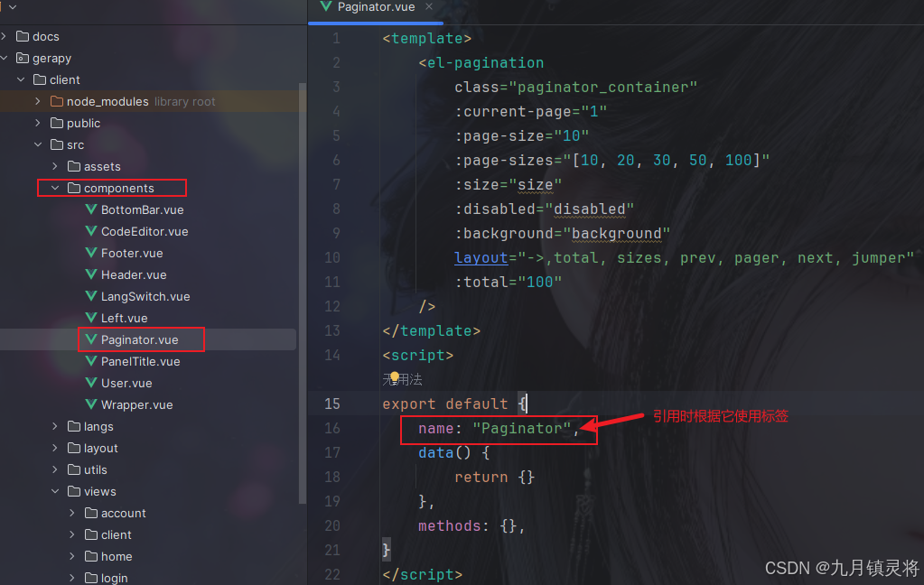Click the views folder icon
This screenshot has height=585, width=924.
click(x=74, y=491)
